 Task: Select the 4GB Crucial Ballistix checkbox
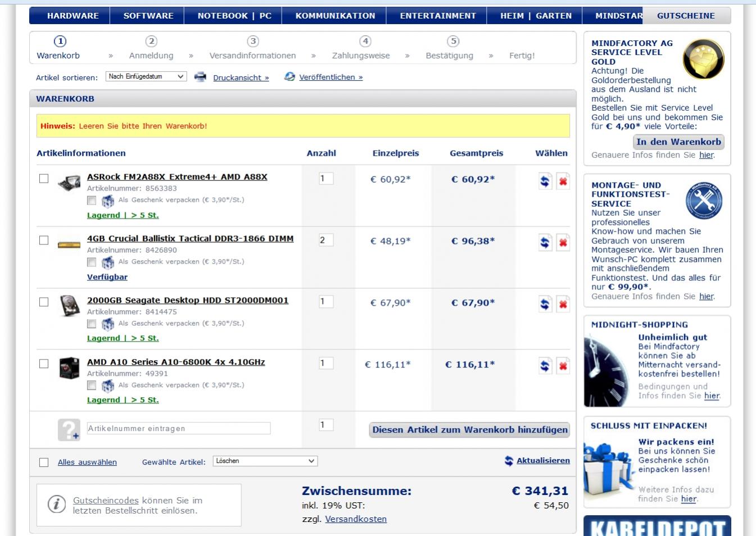point(44,240)
